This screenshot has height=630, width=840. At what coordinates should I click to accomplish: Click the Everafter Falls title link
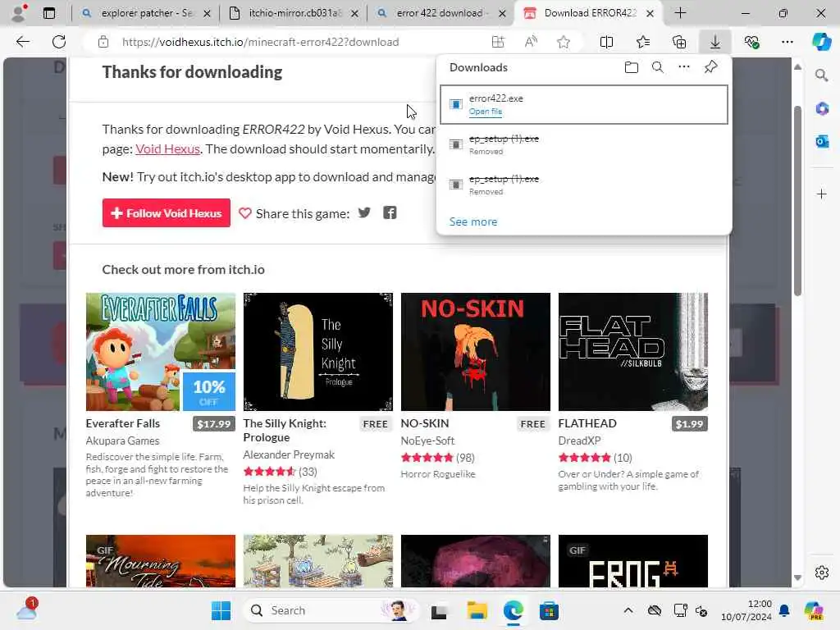coord(123,423)
